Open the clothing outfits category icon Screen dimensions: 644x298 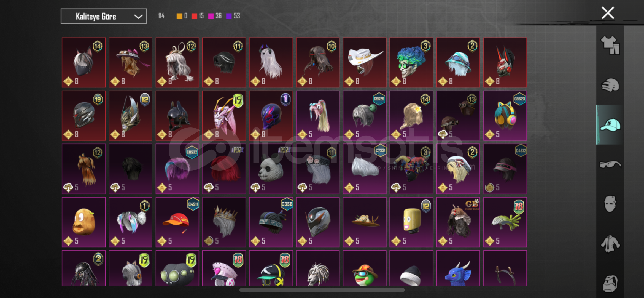click(610, 45)
